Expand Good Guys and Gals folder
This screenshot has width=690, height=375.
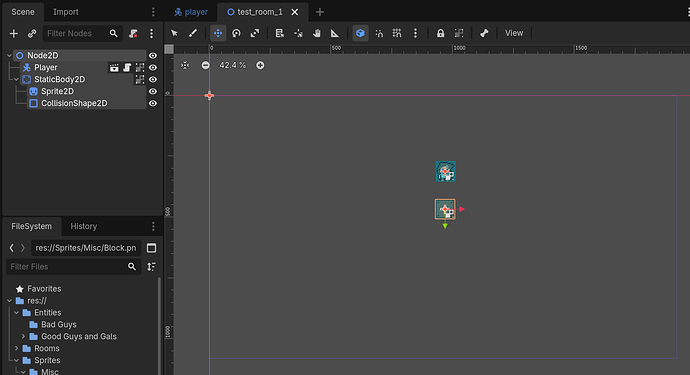tap(23, 337)
